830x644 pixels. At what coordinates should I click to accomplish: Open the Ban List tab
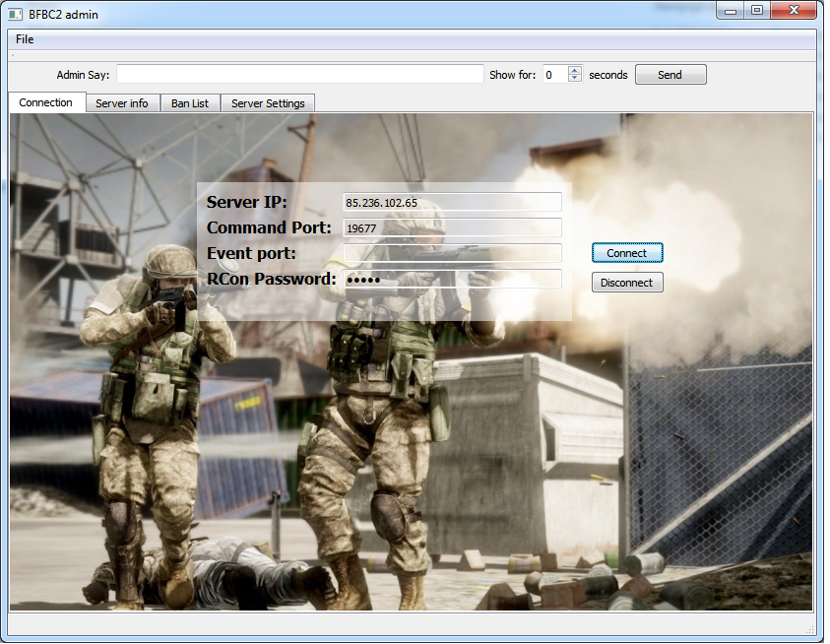[x=189, y=103]
